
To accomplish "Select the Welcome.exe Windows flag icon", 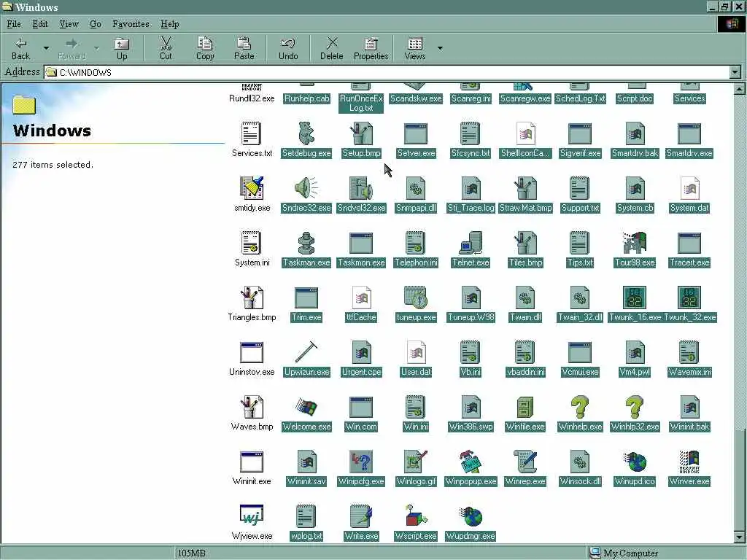I will [306, 407].
